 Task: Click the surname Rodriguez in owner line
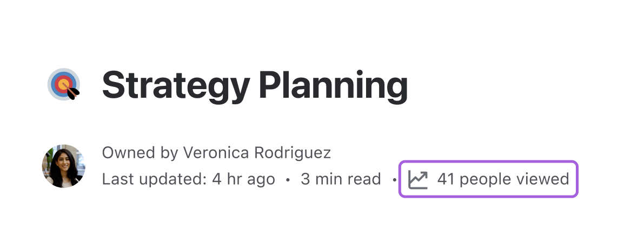point(293,153)
